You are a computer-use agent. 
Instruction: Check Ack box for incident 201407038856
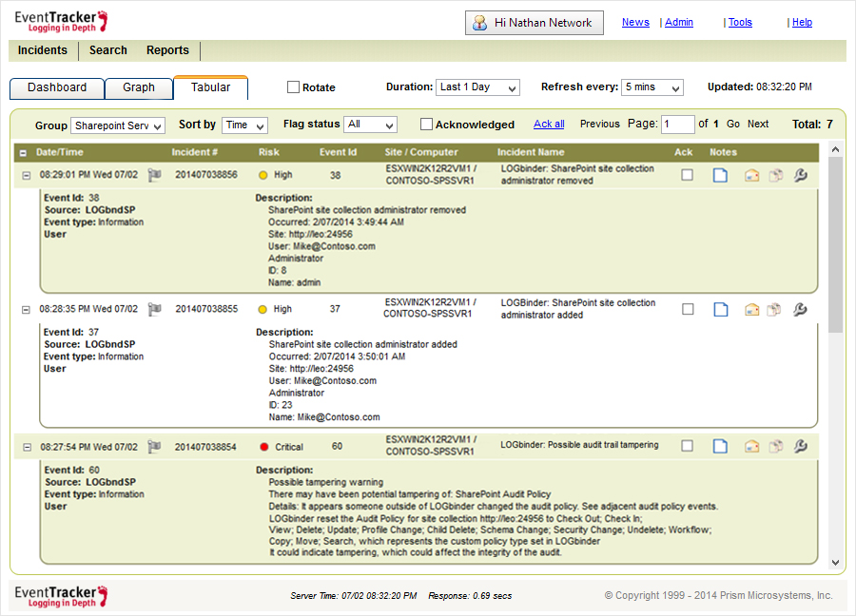click(x=688, y=175)
